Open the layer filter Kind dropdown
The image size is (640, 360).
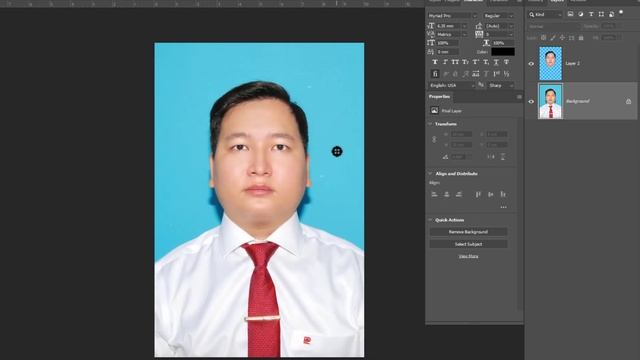pyautogui.click(x=545, y=14)
